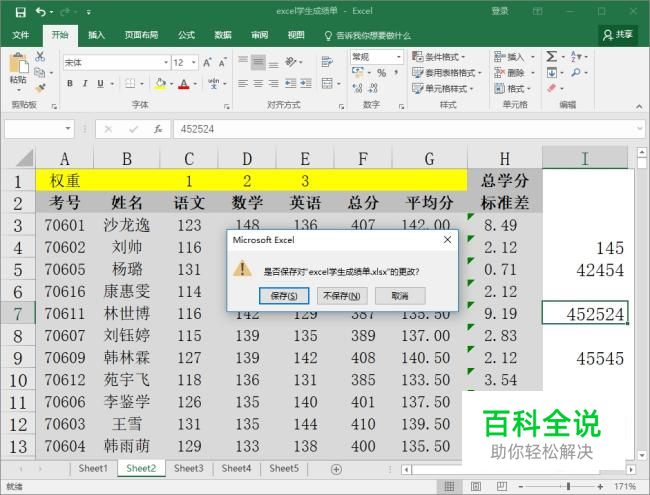Open the 文件 tab
This screenshot has width=650, height=495.
(x=20, y=35)
